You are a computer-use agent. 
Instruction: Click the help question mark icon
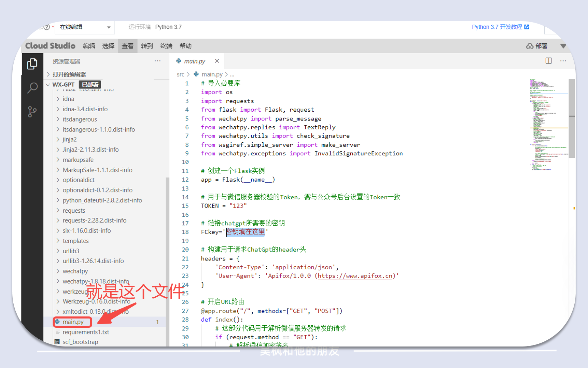point(47,27)
